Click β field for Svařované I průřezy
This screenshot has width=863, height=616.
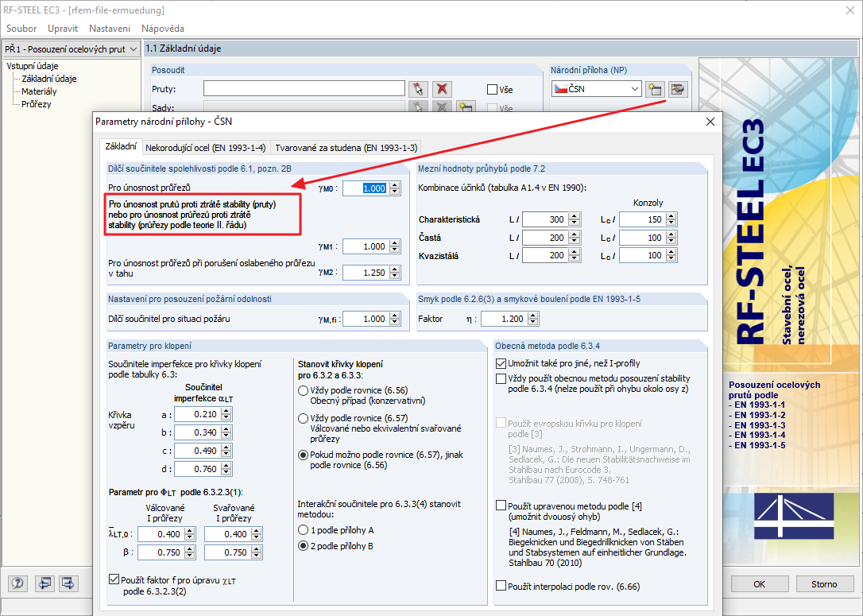228,552
